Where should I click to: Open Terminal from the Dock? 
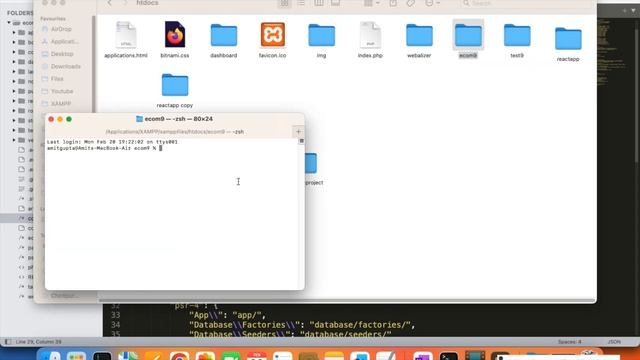(x=449, y=356)
